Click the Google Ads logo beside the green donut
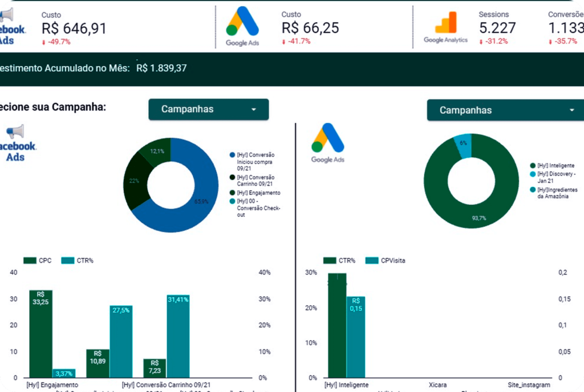The height and width of the screenshot is (392, 584). coord(327,142)
